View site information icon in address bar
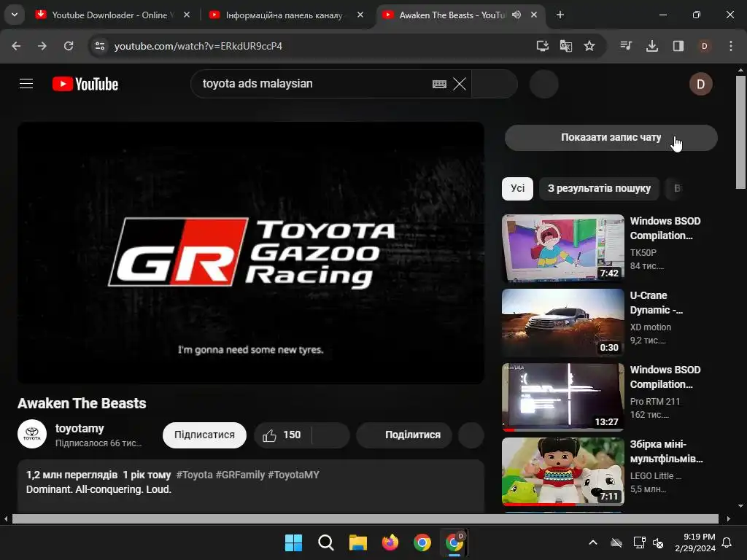 coord(100,46)
